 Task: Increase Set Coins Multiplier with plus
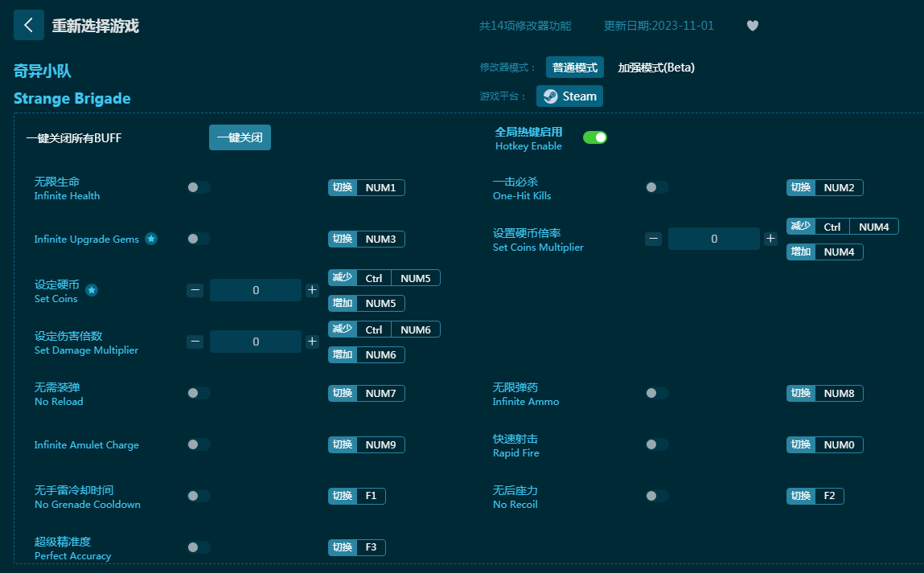(x=770, y=239)
